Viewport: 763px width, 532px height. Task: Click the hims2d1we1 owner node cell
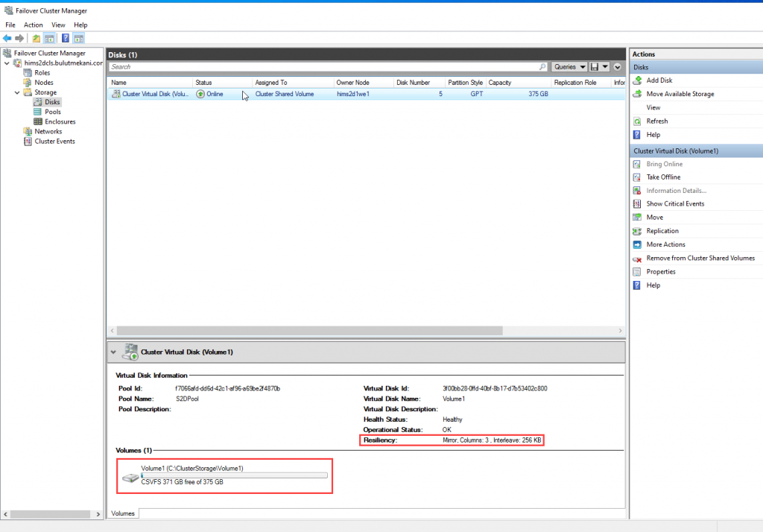pos(352,94)
